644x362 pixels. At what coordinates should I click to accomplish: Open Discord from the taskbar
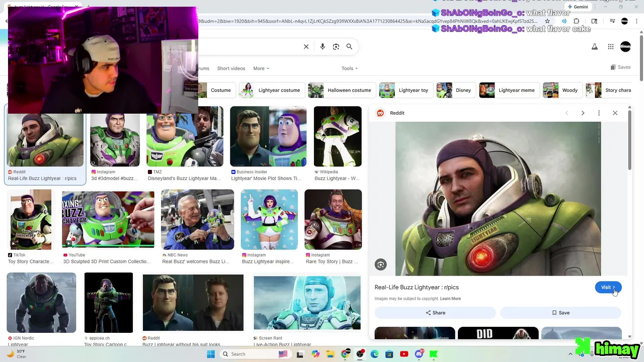click(x=419, y=354)
